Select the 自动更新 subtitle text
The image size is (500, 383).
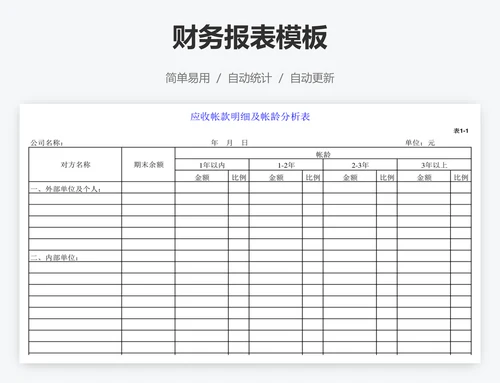click(312, 78)
